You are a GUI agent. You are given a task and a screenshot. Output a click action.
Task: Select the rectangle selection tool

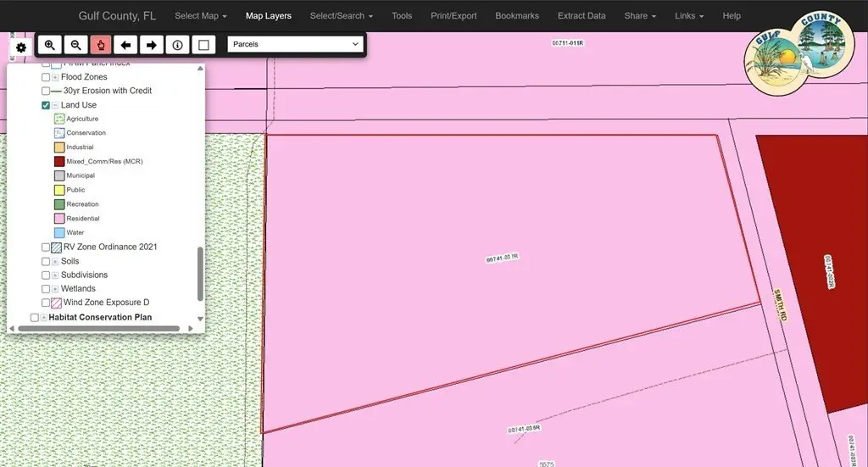point(203,45)
